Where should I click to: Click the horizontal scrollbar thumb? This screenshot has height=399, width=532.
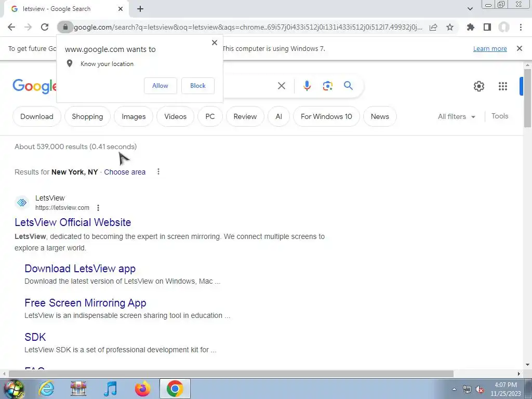tap(231, 374)
